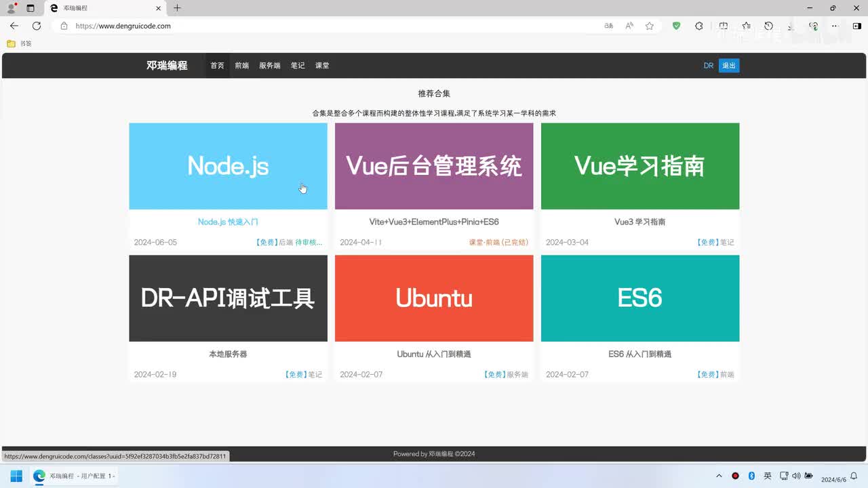Image resolution: width=868 pixels, height=488 pixels.
Task: Open the translate page icon
Action: coord(609,26)
